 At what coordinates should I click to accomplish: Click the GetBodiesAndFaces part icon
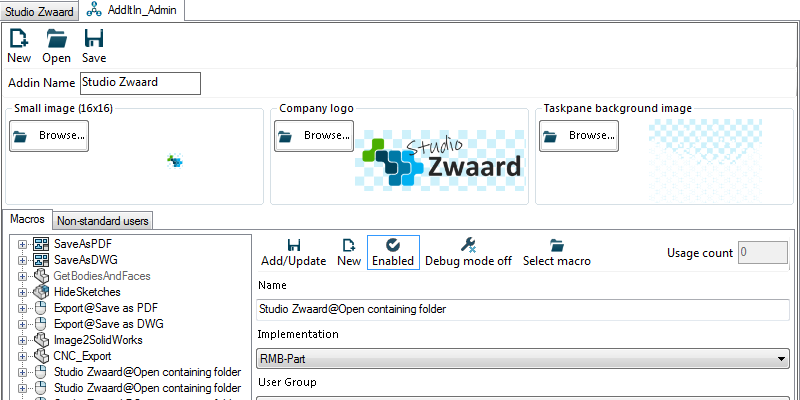[x=41, y=276]
